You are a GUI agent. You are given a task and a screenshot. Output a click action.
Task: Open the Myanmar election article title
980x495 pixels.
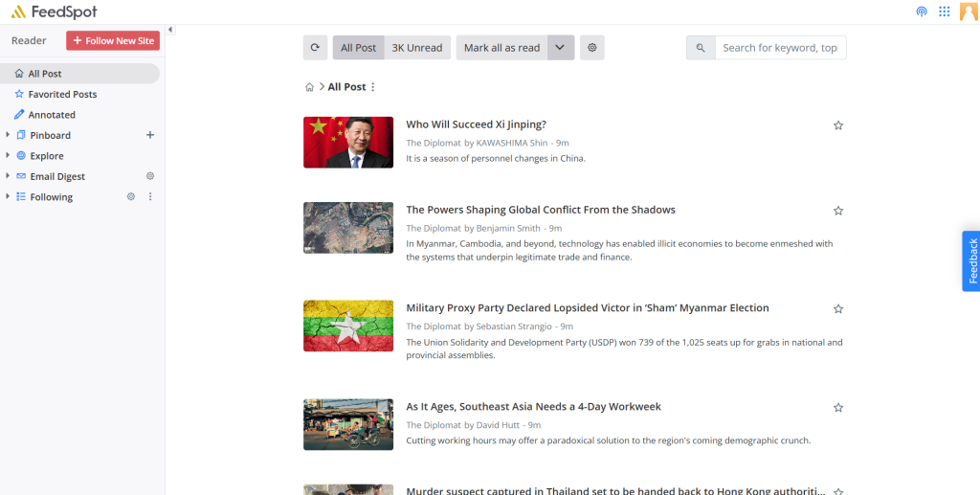[587, 308]
